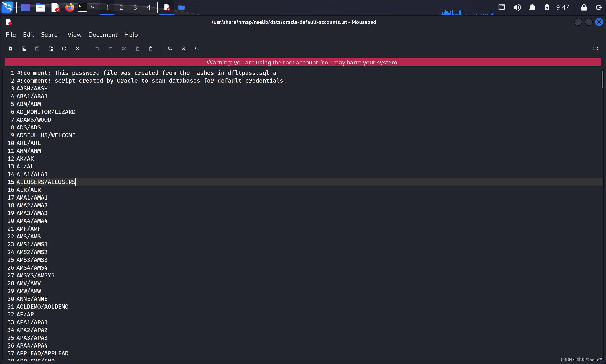Click the vertical scrollbar of the editor
This screenshot has height=364, width=606.
tap(602, 79)
